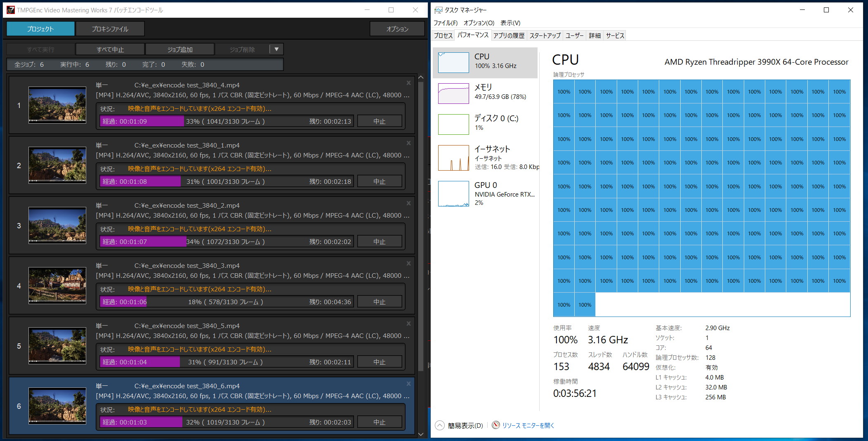
Task: Click the job list scroll-up arrow
Action: pos(421,77)
